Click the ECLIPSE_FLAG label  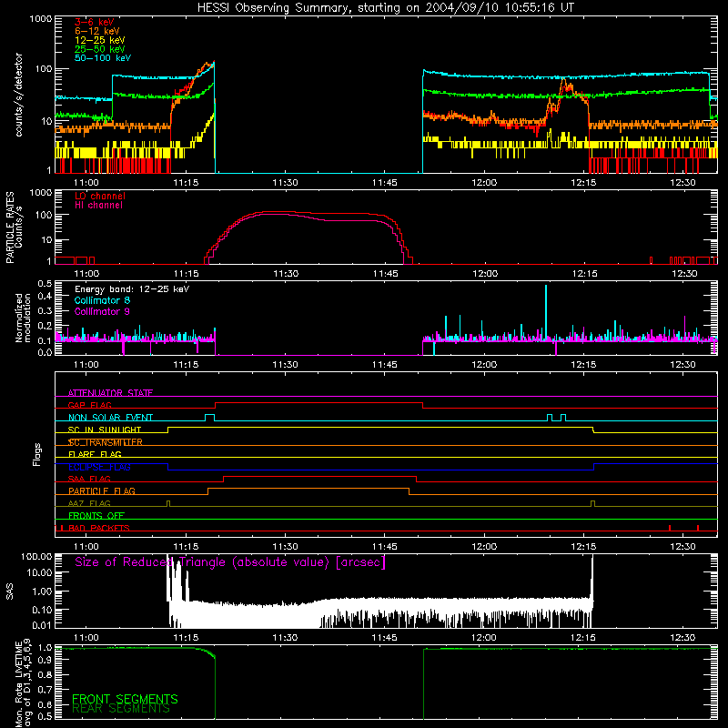click(x=99, y=467)
